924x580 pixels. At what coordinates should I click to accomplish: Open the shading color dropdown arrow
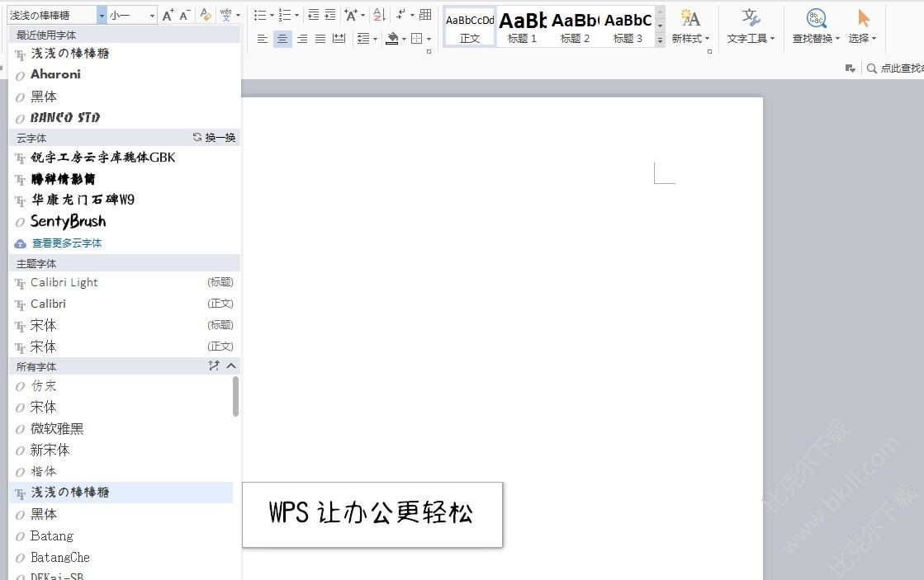click(x=404, y=40)
